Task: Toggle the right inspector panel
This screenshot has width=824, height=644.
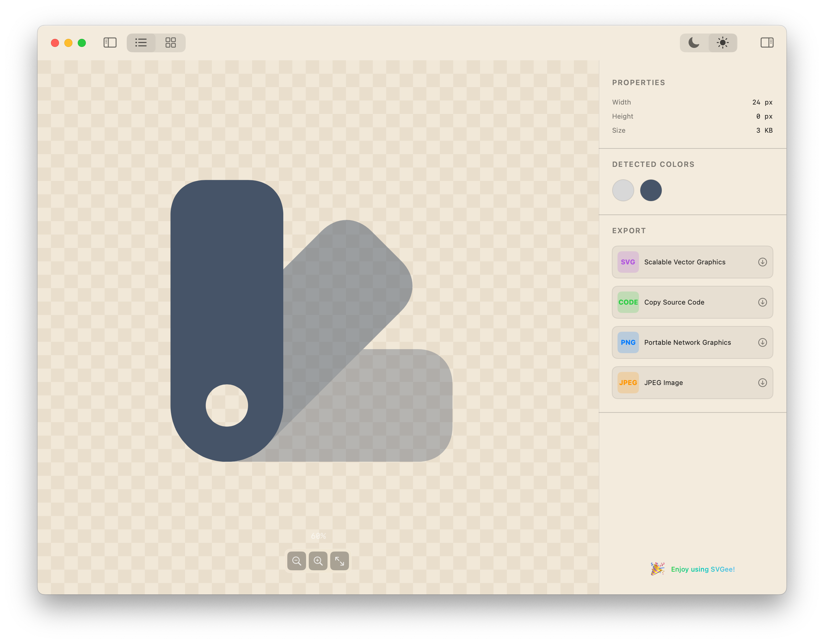Action: tap(766, 43)
